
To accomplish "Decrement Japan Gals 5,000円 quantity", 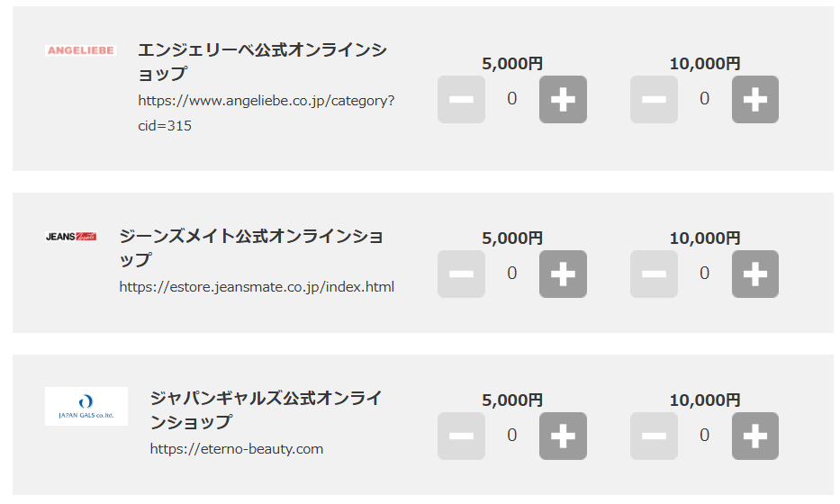I will tap(461, 436).
